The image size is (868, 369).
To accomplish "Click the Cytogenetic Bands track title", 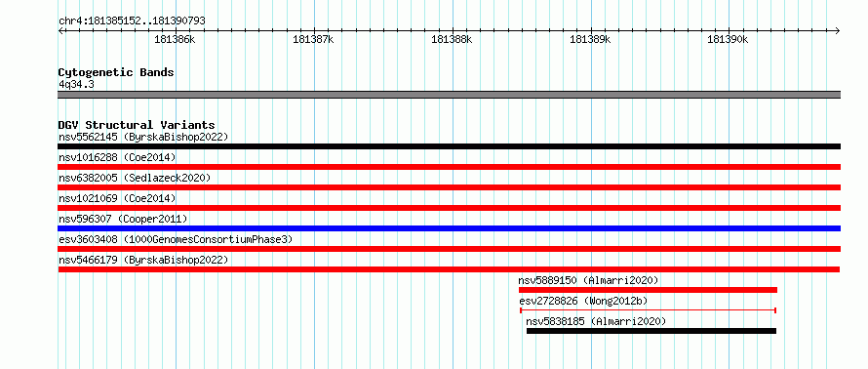I will (116, 72).
